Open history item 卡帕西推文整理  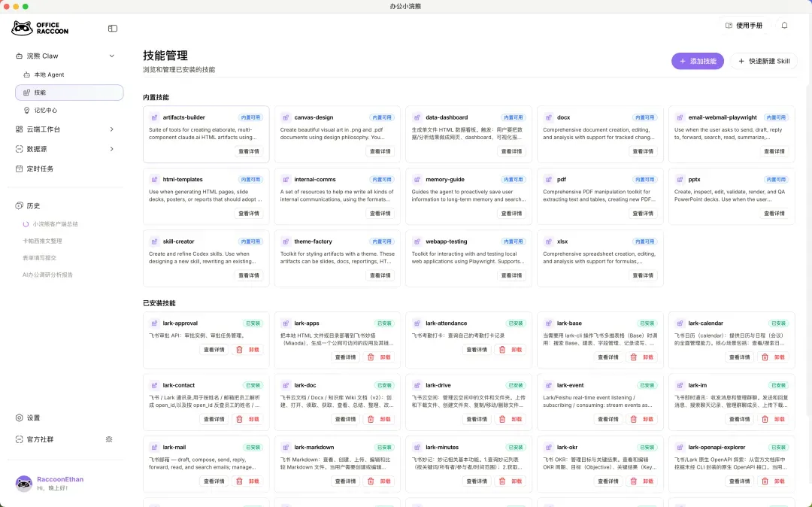pos(42,241)
